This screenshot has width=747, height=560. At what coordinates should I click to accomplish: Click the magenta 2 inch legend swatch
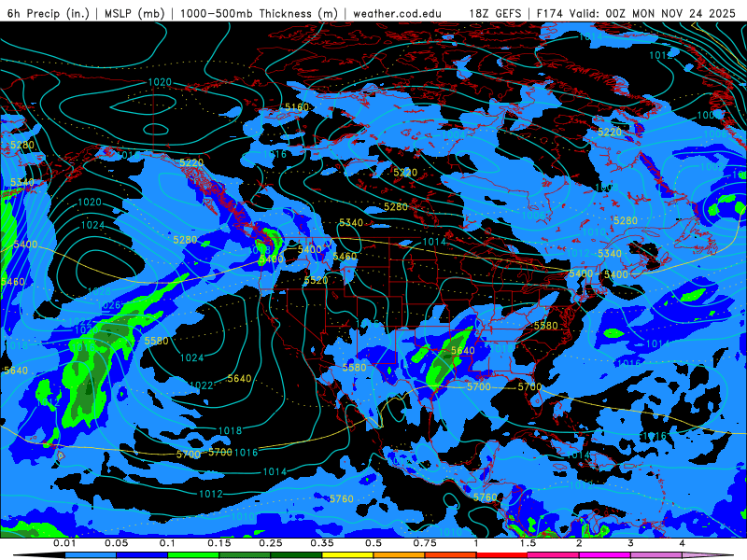(x=605, y=555)
